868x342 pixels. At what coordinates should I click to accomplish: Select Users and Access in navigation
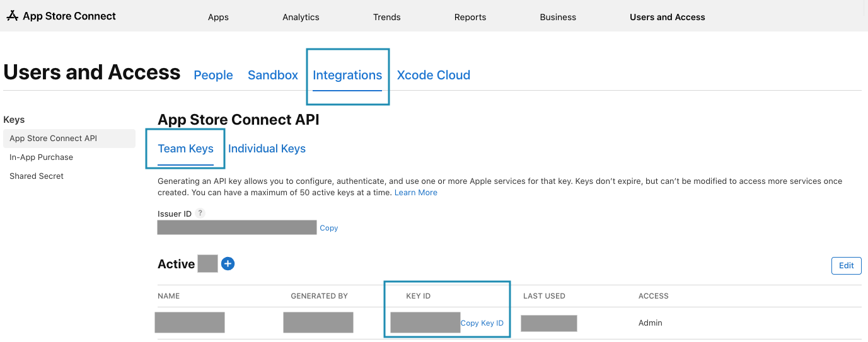pos(668,17)
